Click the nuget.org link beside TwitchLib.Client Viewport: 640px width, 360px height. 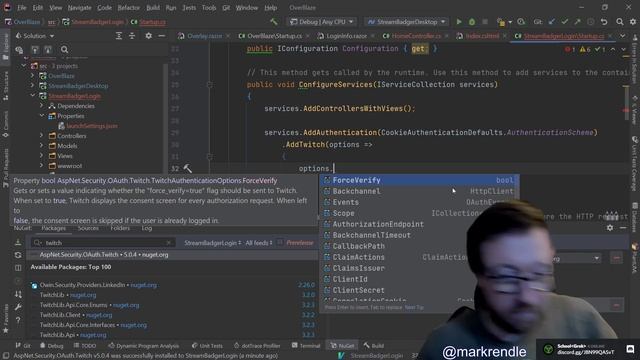99,315
